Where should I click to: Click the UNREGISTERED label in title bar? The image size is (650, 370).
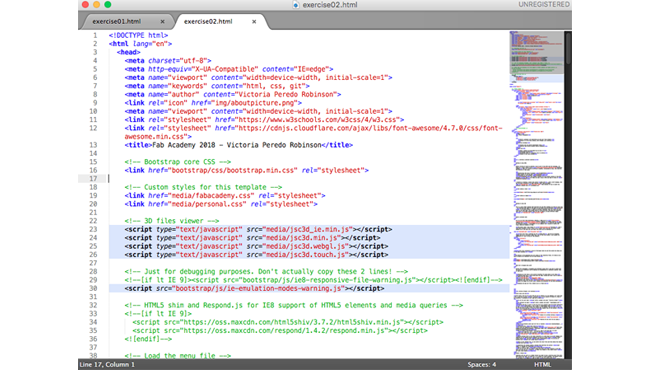[543, 5]
